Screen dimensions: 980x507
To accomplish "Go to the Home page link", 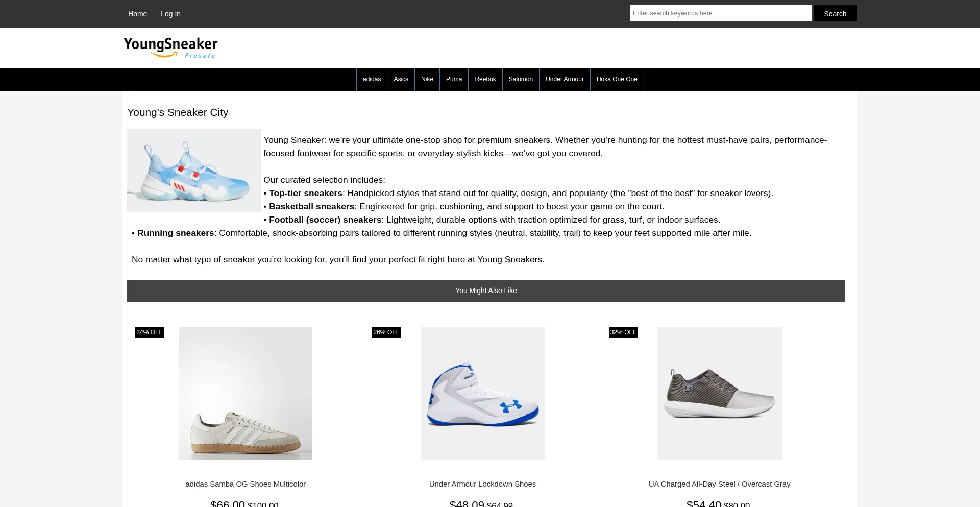I will point(137,14).
